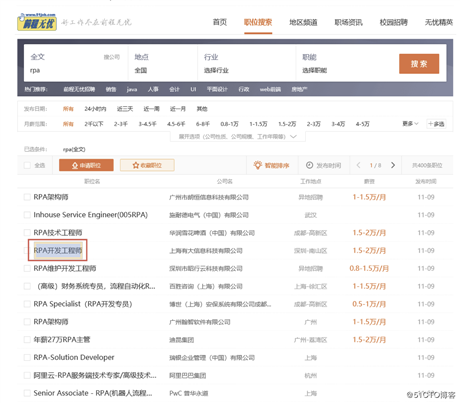Open the 阿里巴巴集团 company page
460x403 pixels.
pyautogui.click(x=188, y=376)
